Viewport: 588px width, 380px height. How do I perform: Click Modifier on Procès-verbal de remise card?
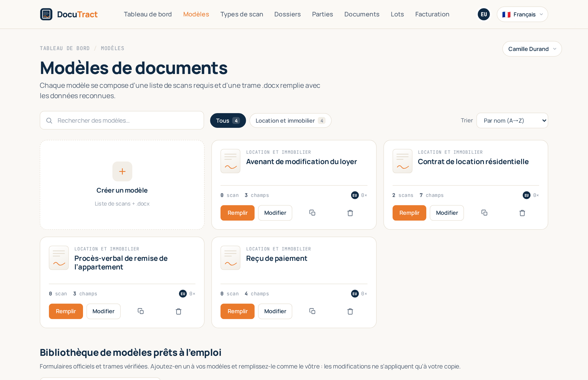103,311
